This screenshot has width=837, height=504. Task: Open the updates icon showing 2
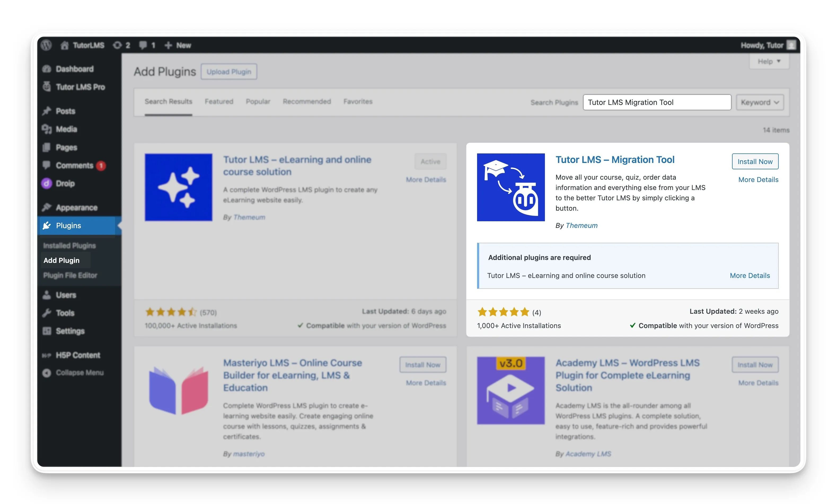click(x=117, y=45)
